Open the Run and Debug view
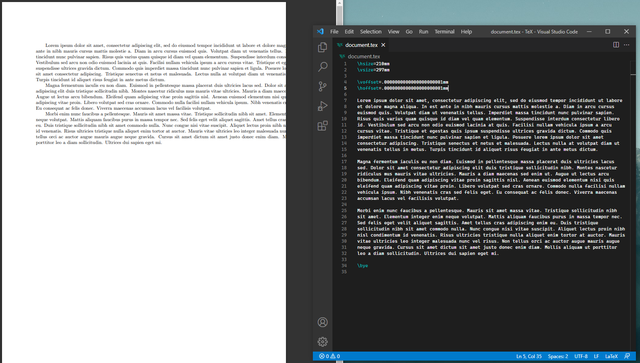 click(322, 106)
